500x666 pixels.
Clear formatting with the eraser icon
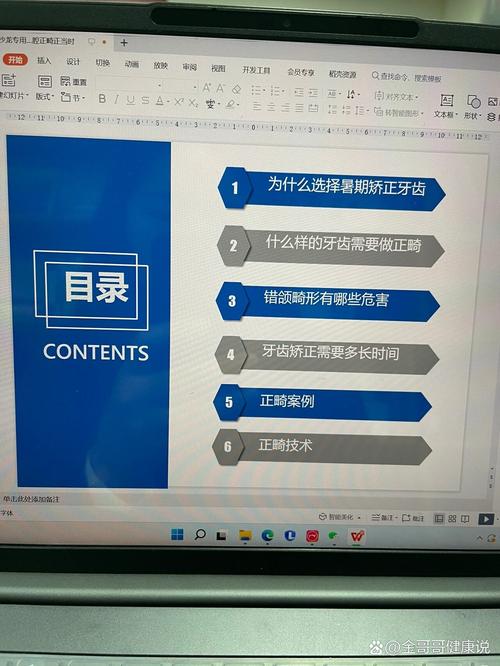coord(237,89)
